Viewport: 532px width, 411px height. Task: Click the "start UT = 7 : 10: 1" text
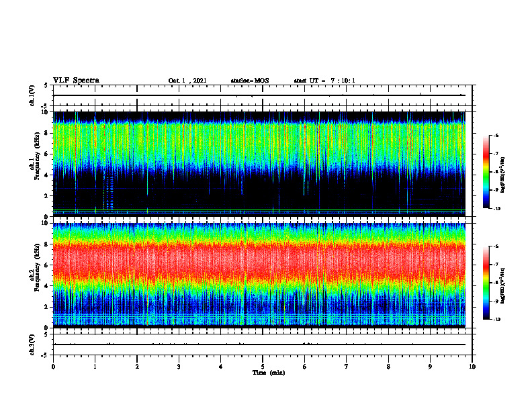(324, 81)
